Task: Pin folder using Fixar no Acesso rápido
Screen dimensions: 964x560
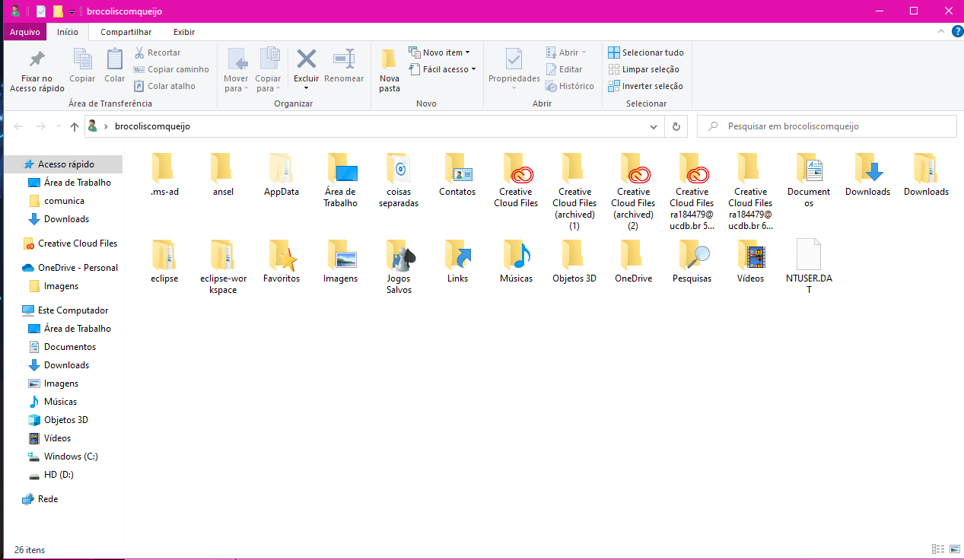Action: (37, 70)
